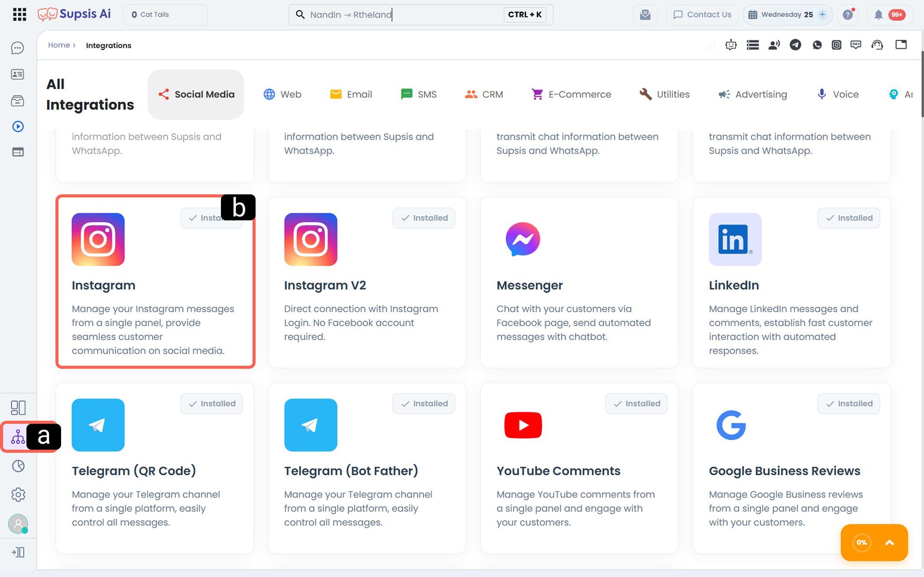This screenshot has width=924, height=577.
Task: Click the CTRL + K shortcut badge
Action: (525, 15)
